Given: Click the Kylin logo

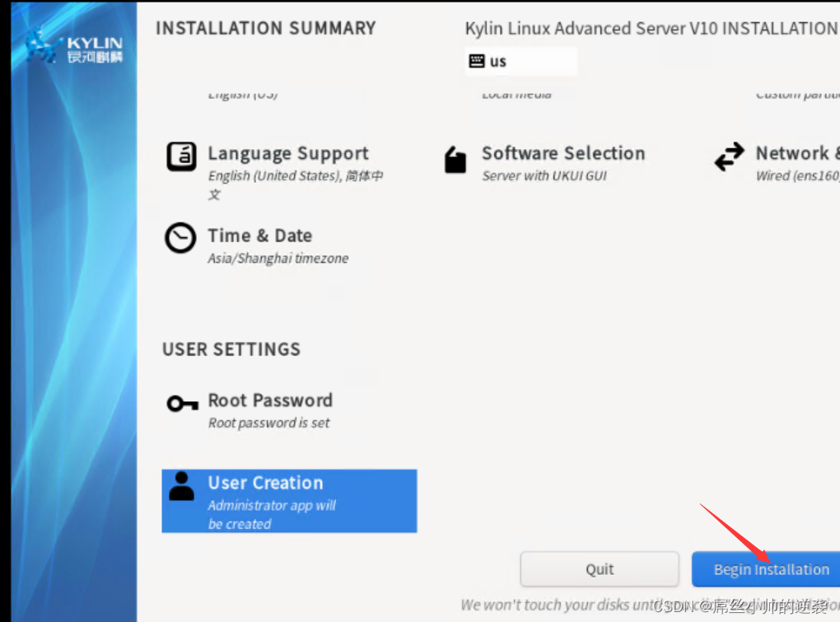Looking at the screenshot, I should pos(74,49).
